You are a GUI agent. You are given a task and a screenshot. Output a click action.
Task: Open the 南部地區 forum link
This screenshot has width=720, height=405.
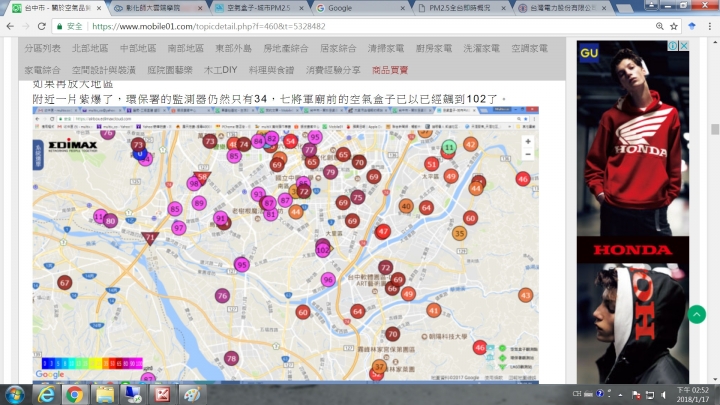coord(186,48)
